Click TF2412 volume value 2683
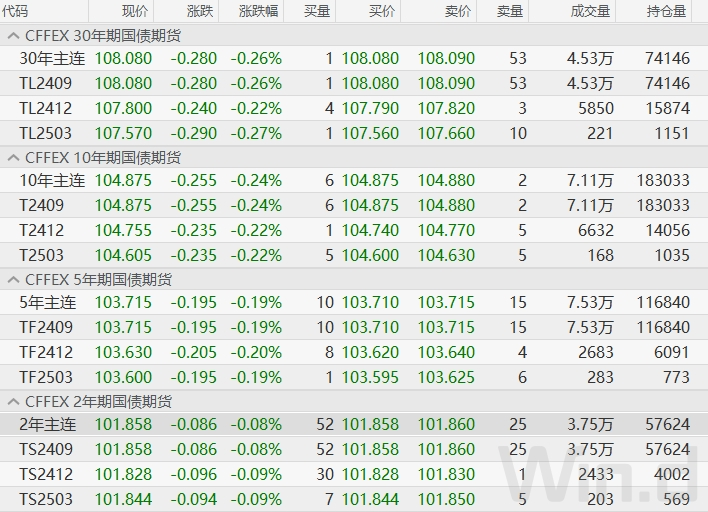The image size is (708, 512). point(596,352)
